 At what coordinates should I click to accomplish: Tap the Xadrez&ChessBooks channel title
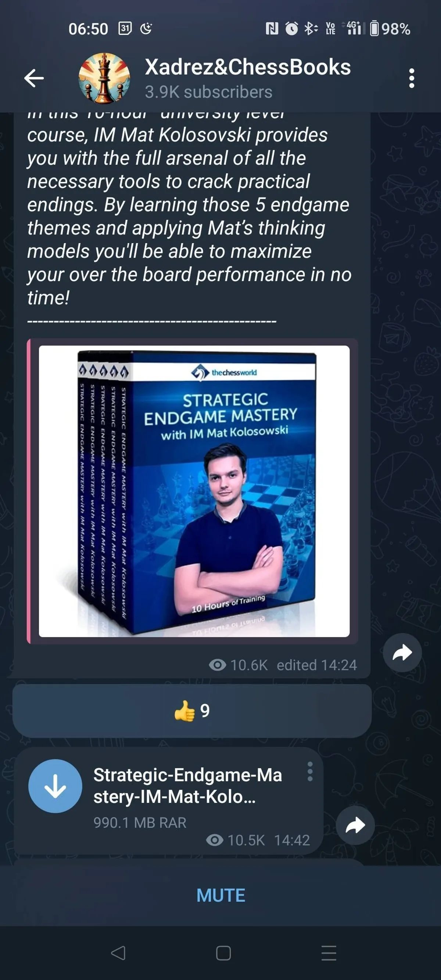coord(248,67)
